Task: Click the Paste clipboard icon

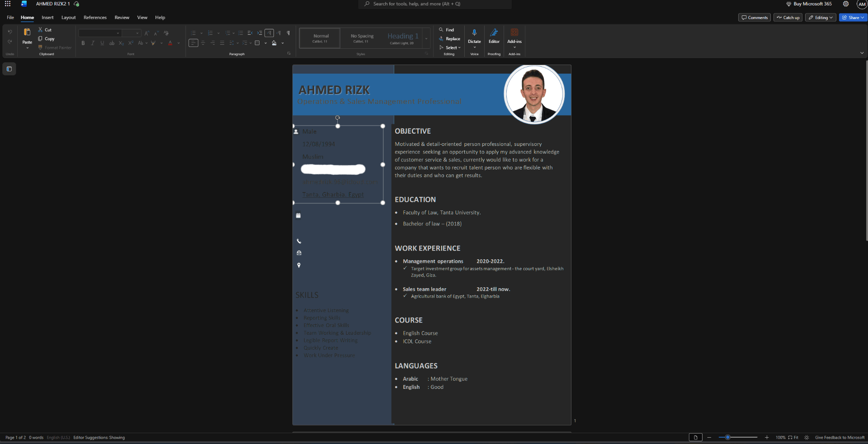Action: (27, 32)
